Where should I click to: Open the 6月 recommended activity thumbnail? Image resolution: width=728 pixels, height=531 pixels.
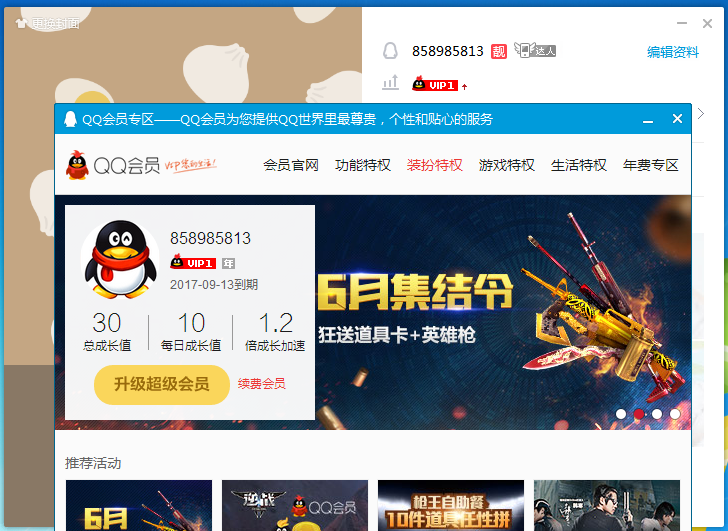(139, 505)
